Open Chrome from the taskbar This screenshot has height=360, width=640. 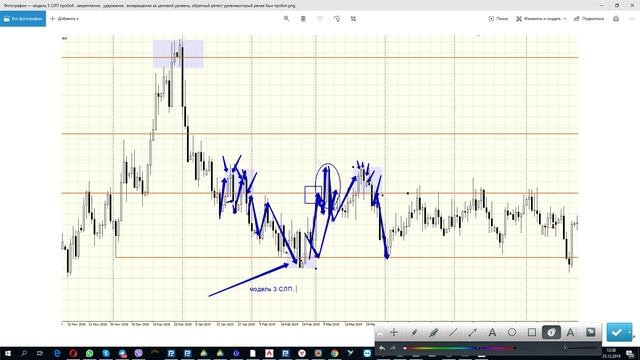pyautogui.click(x=335, y=353)
